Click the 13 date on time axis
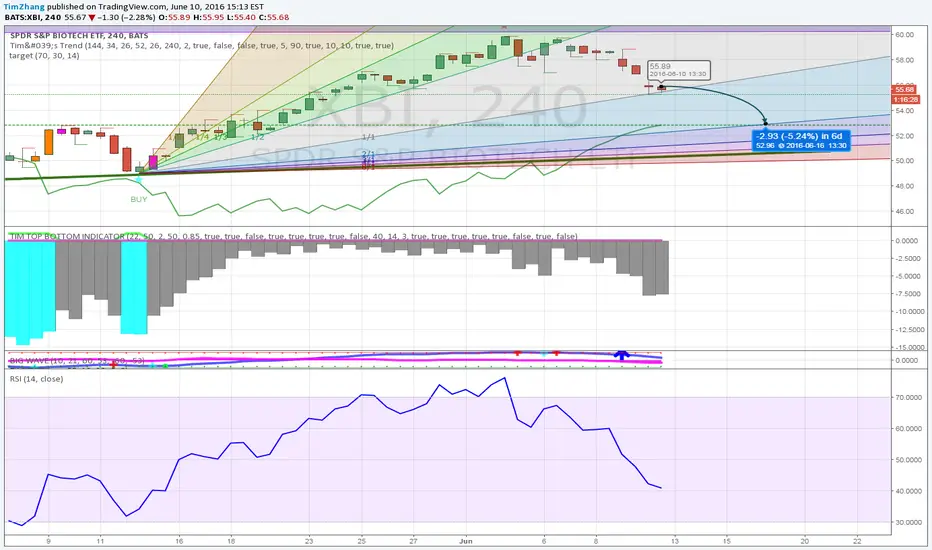This screenshot has width=932, height=550. pyautogui.click(x=674, y=541)
